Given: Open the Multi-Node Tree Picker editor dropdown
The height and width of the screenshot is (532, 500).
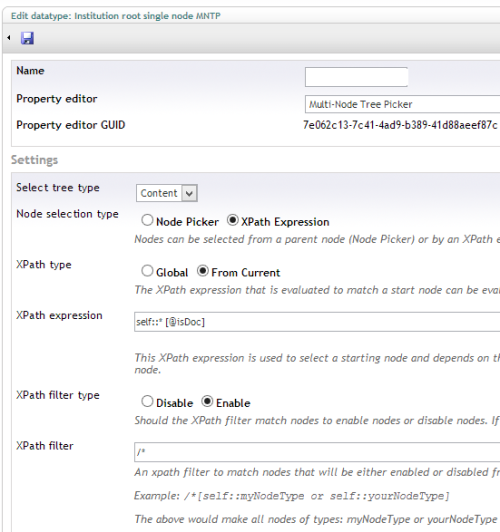Looking at the screenshot, I should click(x=402, y=104).
